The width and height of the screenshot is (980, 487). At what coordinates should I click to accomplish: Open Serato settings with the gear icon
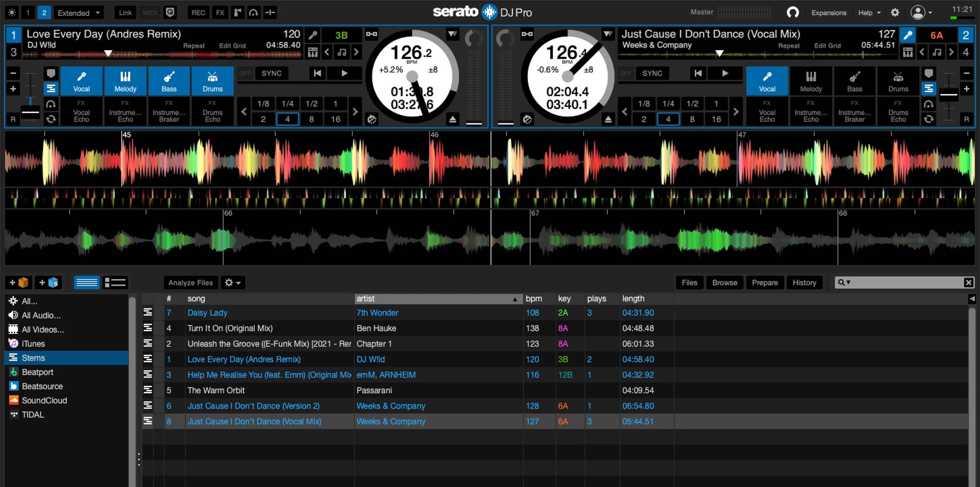point(895,12)
